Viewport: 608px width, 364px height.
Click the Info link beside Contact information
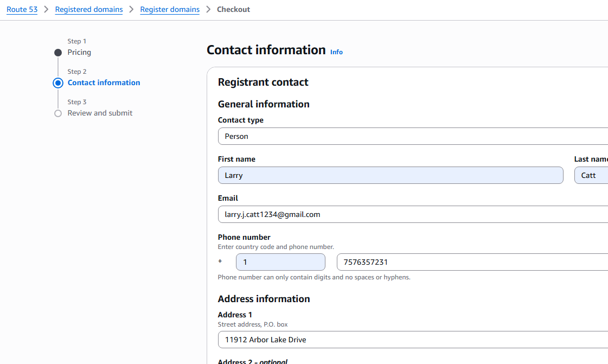[336, 52]
